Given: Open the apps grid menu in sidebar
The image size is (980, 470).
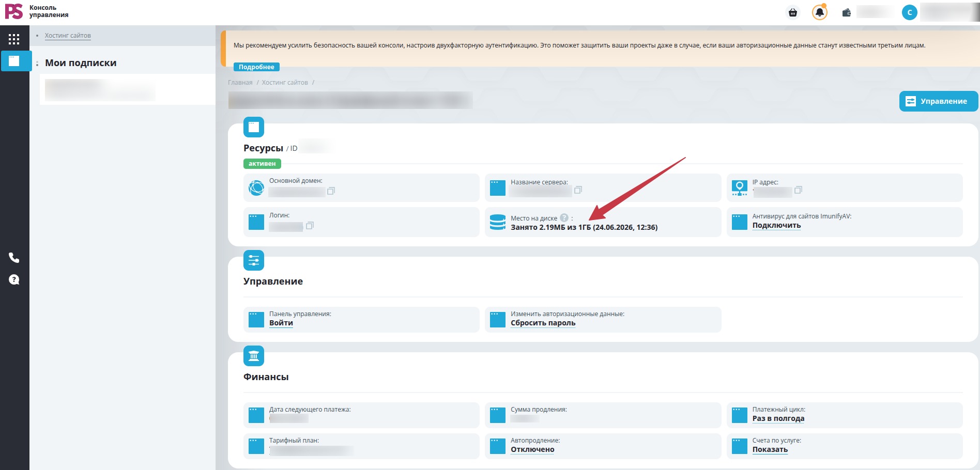Looking at the screenshot, I should click(14, 39).
